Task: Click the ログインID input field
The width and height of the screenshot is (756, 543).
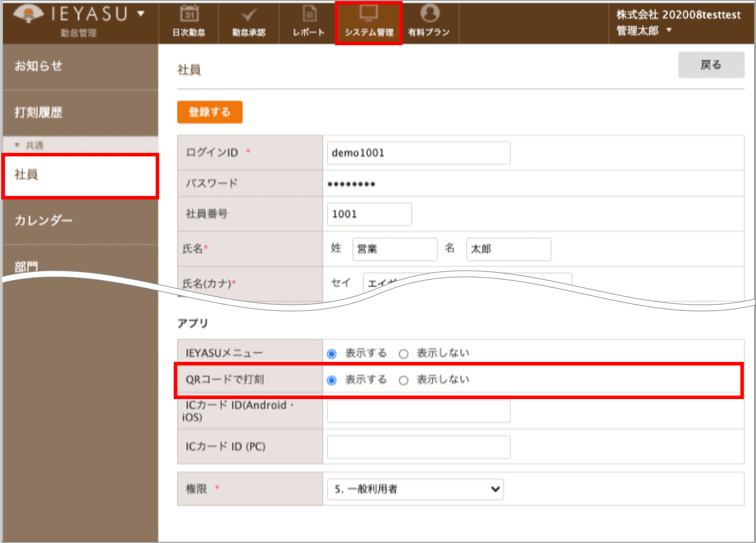Action: (x=418, y=153)
